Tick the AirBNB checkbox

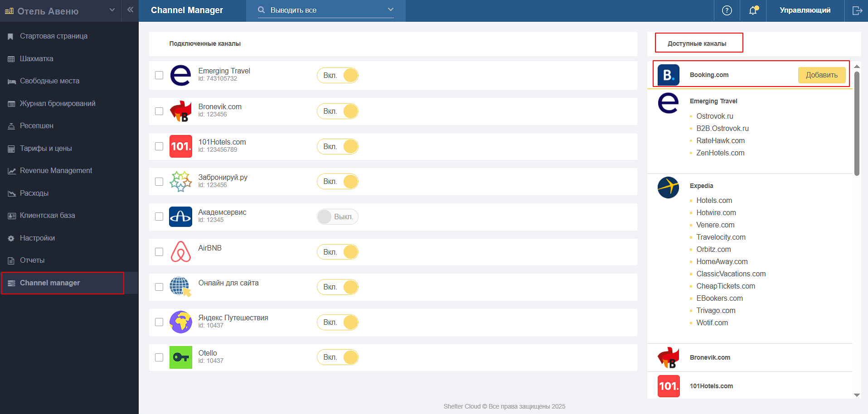pos(159,252)
